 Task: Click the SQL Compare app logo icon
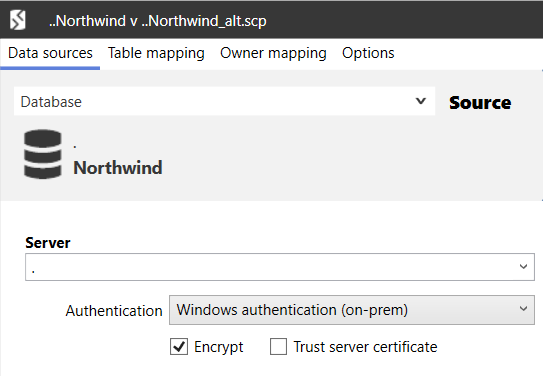pyautogui.click(x=17, y=20)
